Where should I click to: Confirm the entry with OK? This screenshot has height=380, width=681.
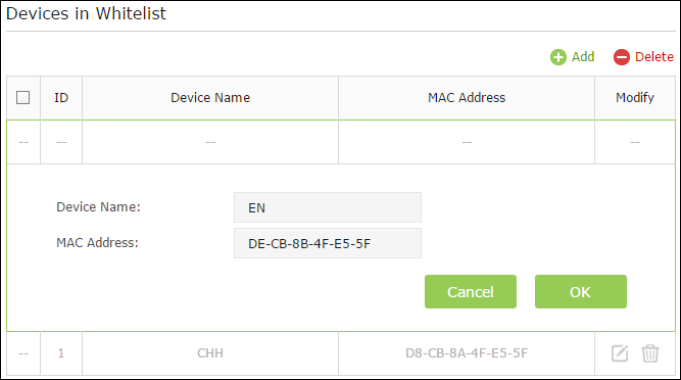point(581,292)
